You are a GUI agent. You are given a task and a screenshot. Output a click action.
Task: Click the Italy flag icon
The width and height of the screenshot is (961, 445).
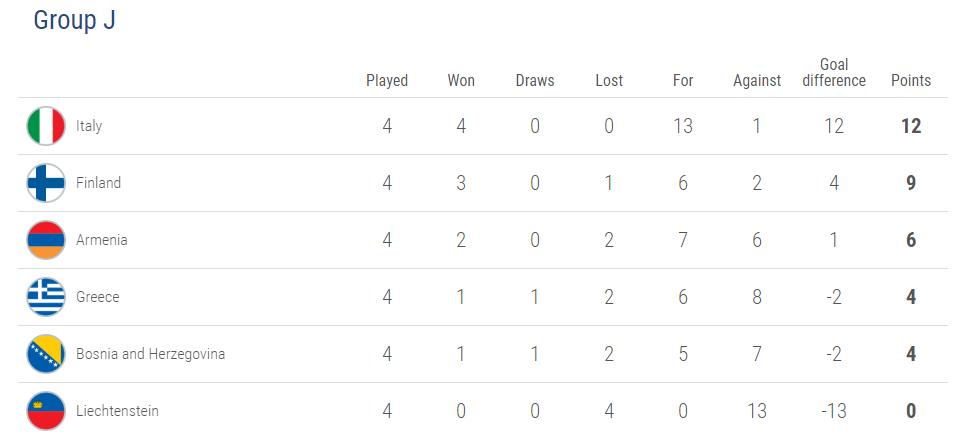[x=46, y=127]
